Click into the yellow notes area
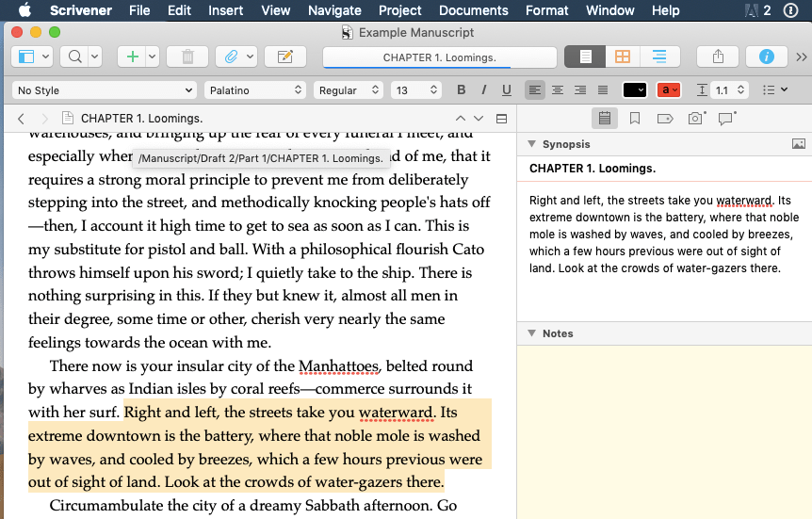The image size is (812, 519). (664, 432)
